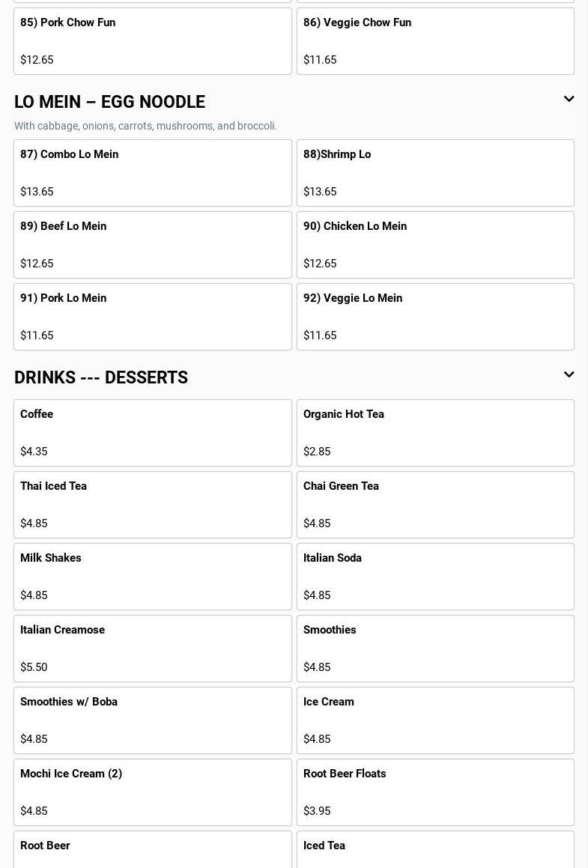Pick 90) Chicken Lo Mein
588x868 pixels.
(x=435, y=245)
